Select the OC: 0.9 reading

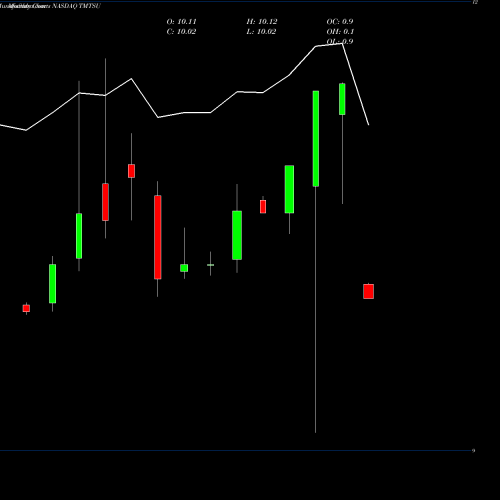(340, 22)
